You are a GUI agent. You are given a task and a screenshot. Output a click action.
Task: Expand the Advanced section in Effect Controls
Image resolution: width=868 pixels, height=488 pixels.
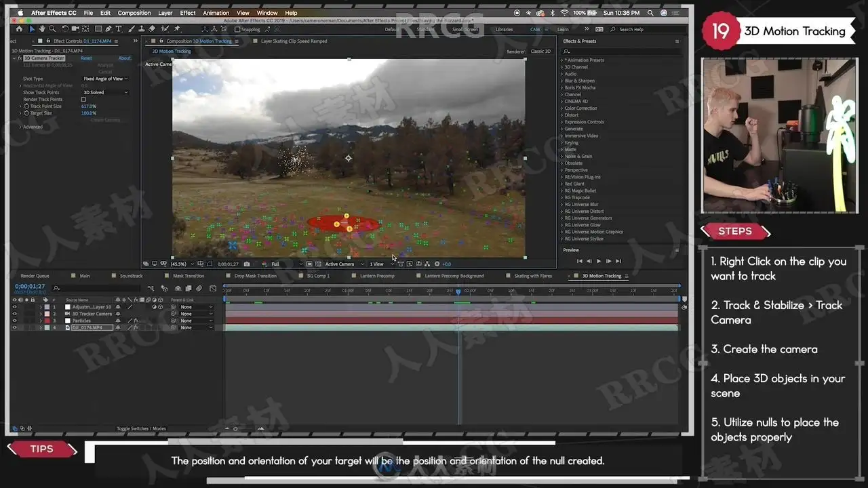pyautogui.click(x=20, y=127)
